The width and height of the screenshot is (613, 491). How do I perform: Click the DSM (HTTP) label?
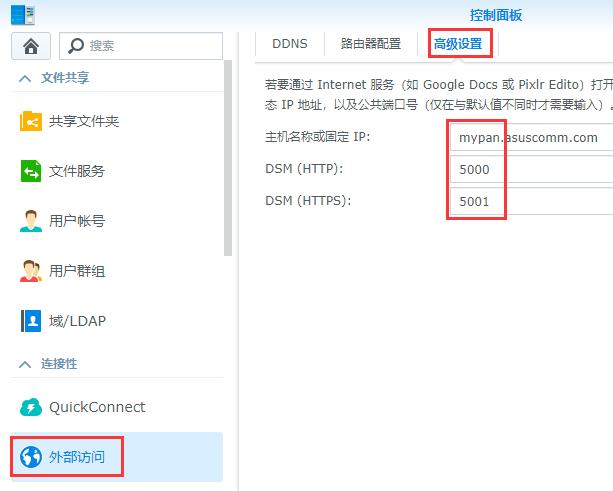pyautogui.click(x=304, y=169)
